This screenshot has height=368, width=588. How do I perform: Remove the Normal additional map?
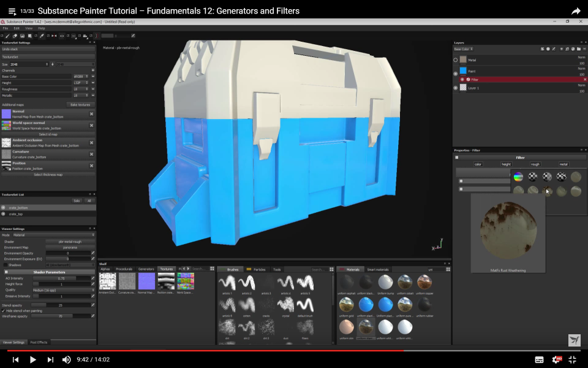pos(91,114)
